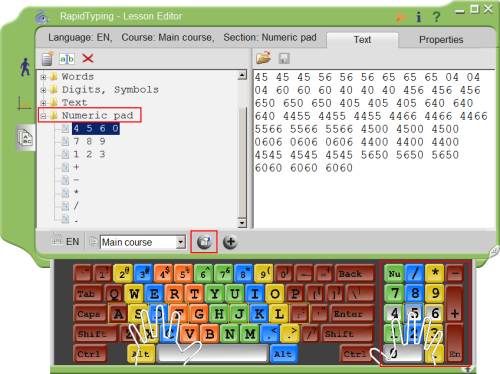
Task: Click the round plus add-course button
Action: [230, 242]
